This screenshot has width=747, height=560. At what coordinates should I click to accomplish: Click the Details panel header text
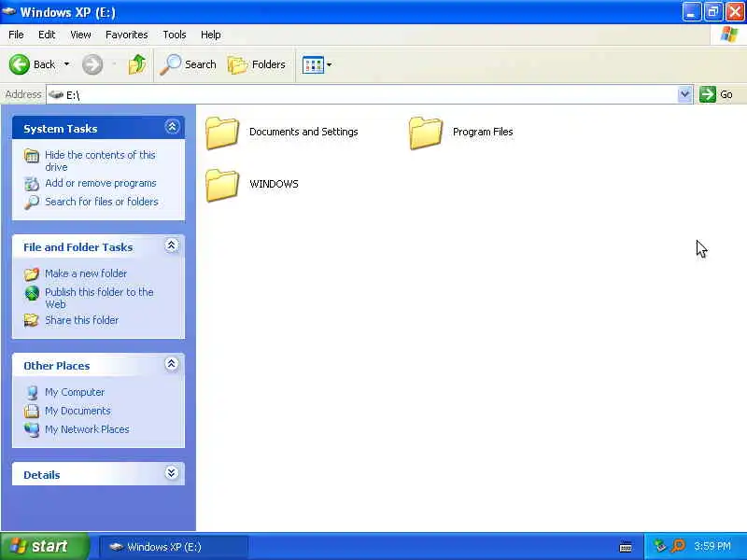click(42, 475)
